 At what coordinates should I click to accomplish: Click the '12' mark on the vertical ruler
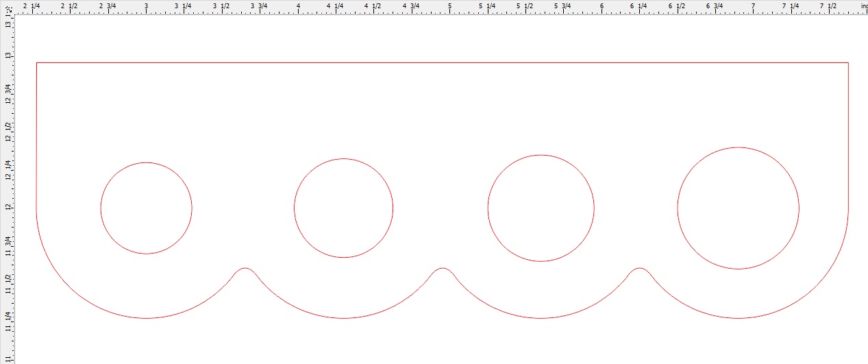click(8, 206)
